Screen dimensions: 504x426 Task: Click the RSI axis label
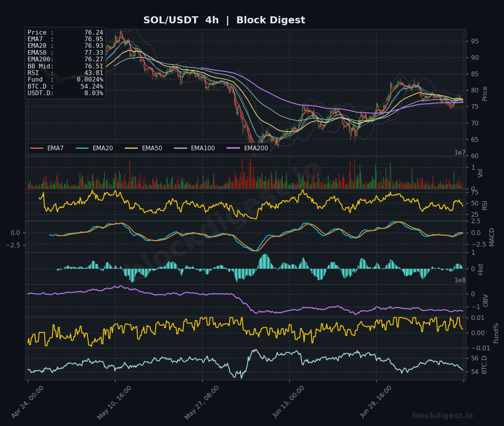click(x=485, y=205)
